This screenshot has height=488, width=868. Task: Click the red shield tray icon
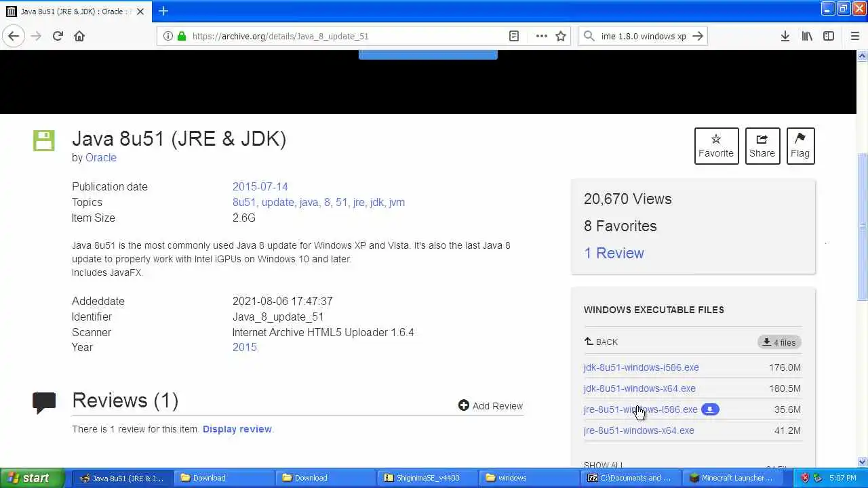(805, 478)
